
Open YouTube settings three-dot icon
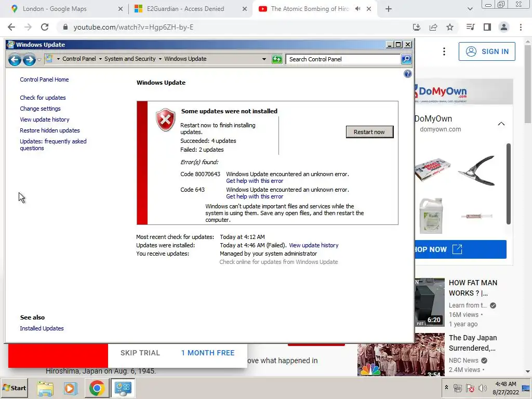tap(444, 51)
